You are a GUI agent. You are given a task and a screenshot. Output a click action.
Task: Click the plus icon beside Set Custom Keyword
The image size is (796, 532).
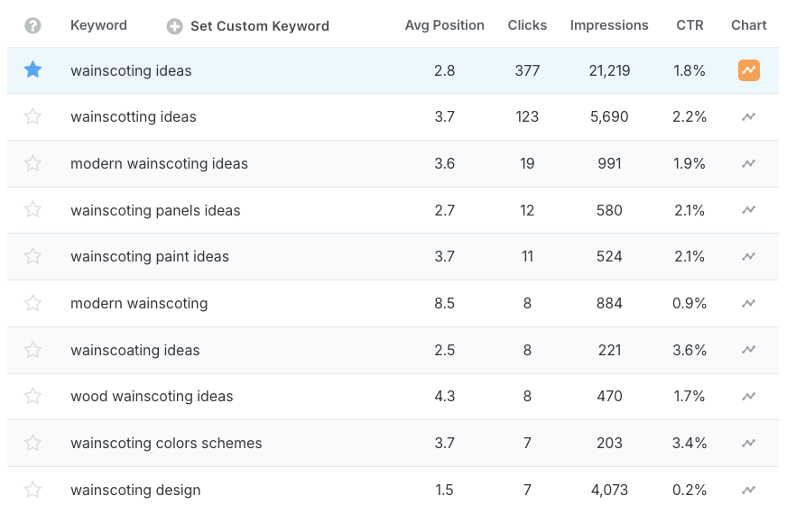pyautogui.click(x=175, y=26)
